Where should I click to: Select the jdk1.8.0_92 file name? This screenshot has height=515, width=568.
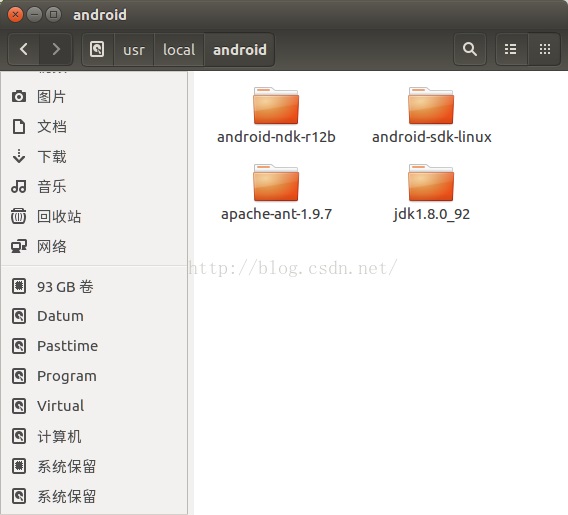pos(431,214)
